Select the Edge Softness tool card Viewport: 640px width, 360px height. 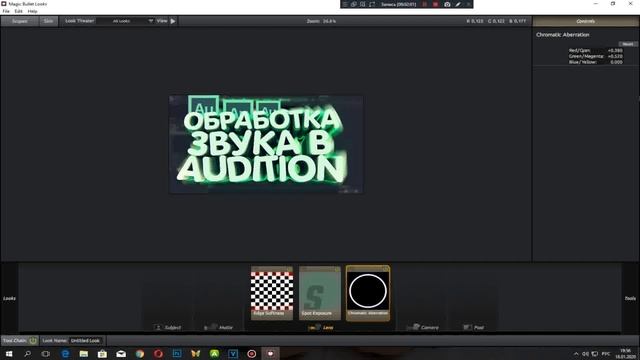coord(272,293)
